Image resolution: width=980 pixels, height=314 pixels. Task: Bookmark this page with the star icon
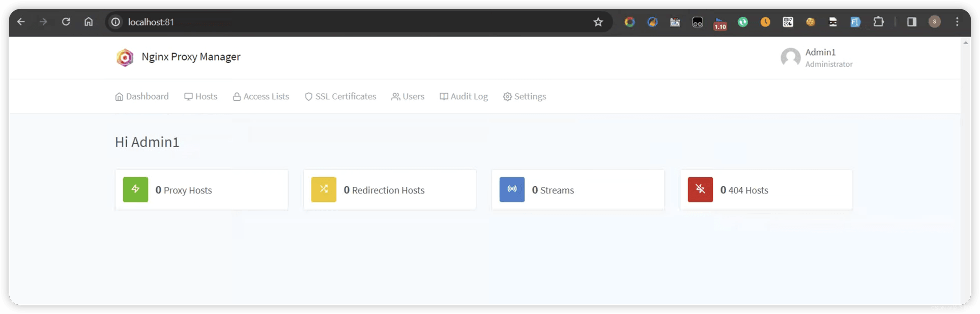598,22
